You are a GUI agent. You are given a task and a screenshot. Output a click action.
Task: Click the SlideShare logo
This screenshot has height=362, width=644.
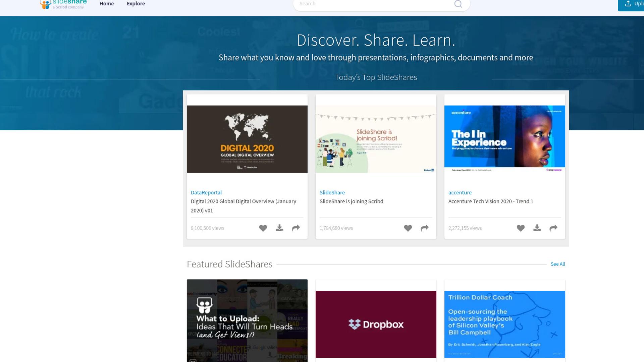(x=63, y=4)
